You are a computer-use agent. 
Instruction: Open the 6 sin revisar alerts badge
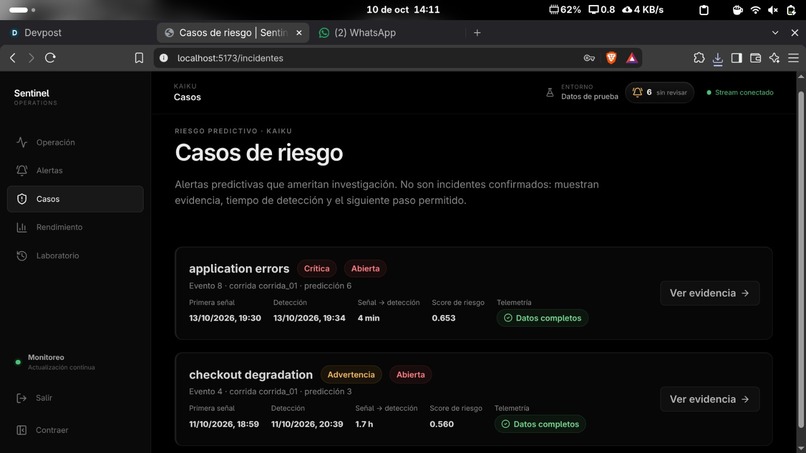click(660, 93)
